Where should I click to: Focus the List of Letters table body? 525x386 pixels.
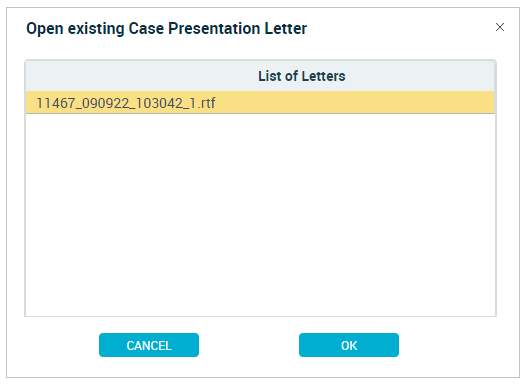[x=260, y=214]
